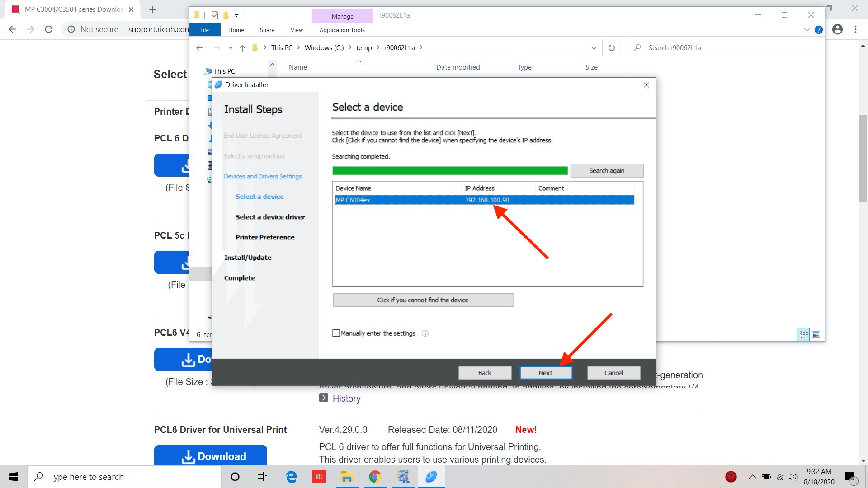Sort by IP Address column header

(x=498, y=188)
